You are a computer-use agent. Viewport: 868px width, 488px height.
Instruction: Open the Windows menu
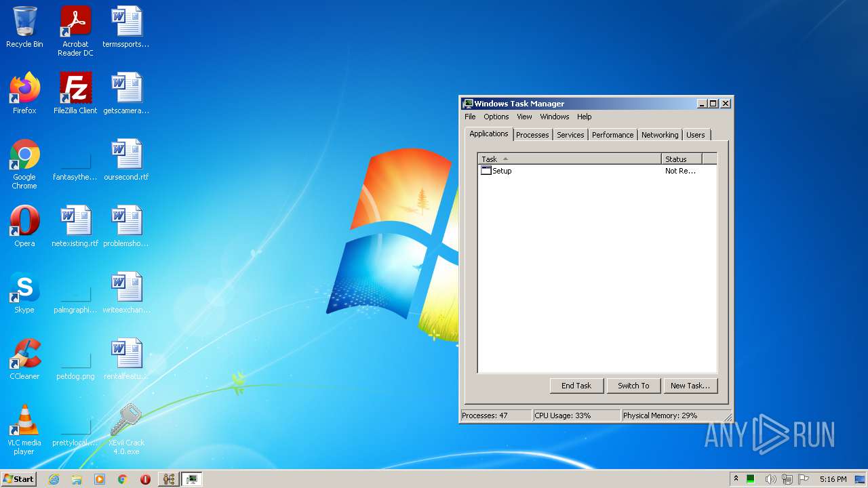pyautogui.click(x=555, y=117)
